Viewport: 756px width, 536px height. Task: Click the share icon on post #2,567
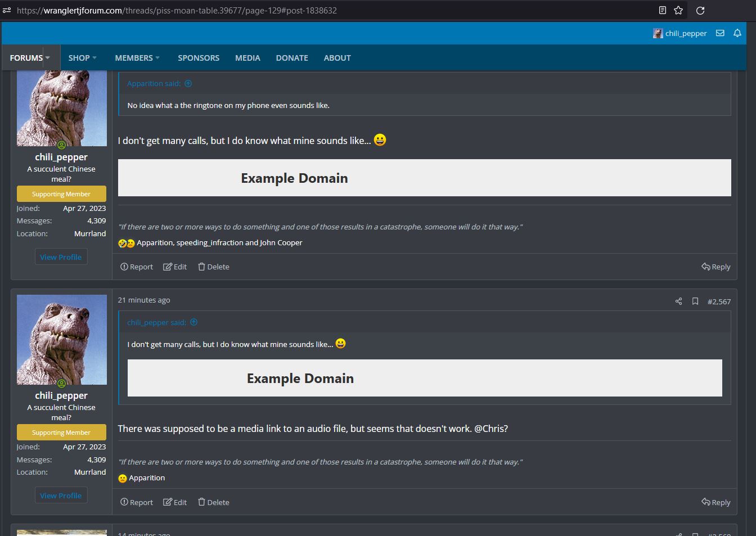coord(678,301)
